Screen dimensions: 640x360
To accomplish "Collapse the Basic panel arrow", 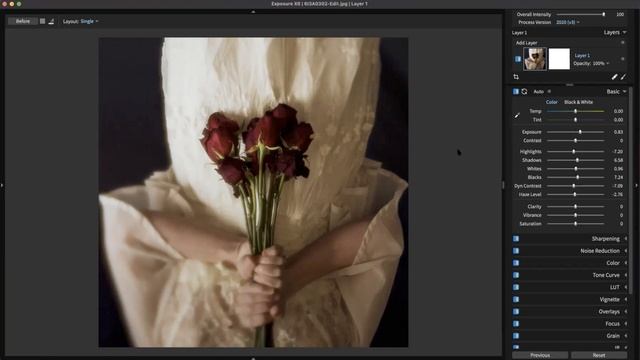I will [624, 92].
